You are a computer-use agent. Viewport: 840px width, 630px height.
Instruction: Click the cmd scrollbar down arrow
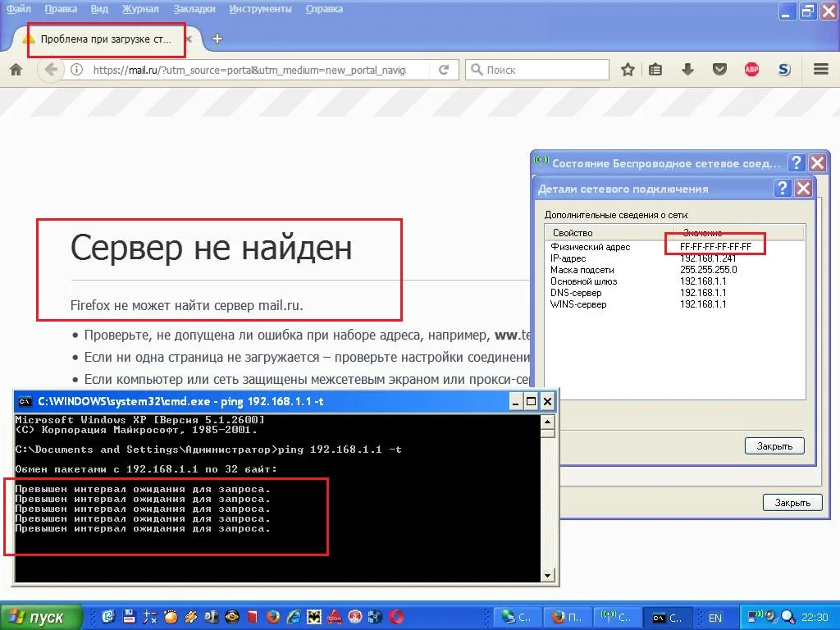coord(547,576)
